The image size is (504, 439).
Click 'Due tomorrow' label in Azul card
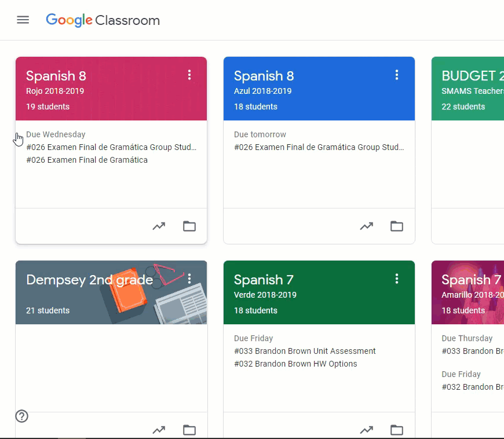point(260,134)
